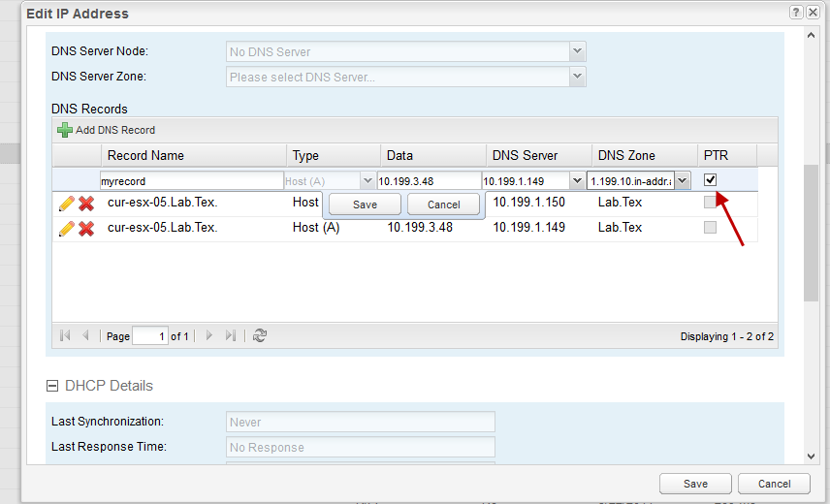Go to last page of DNS records
The image size is (830, 504).
coord(230,335)
